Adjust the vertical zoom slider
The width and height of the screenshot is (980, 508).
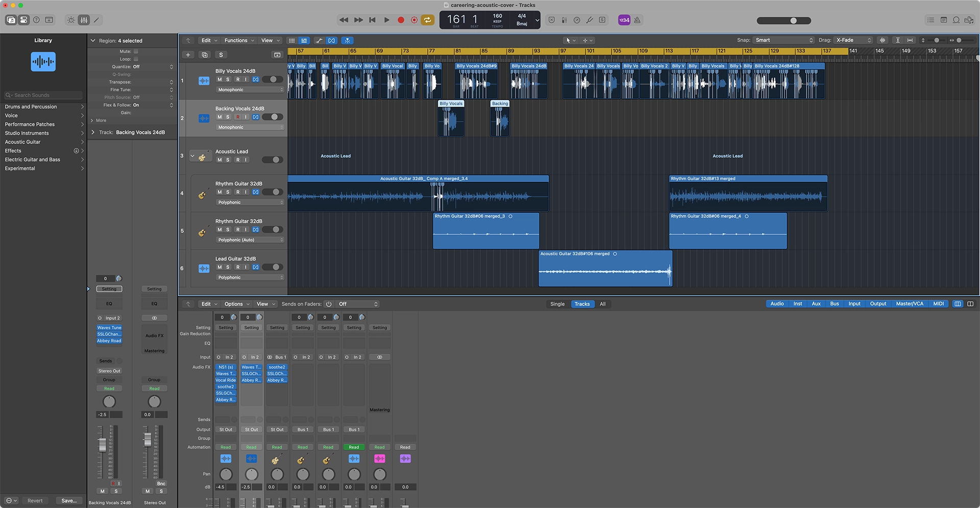[x=937, y=40]
